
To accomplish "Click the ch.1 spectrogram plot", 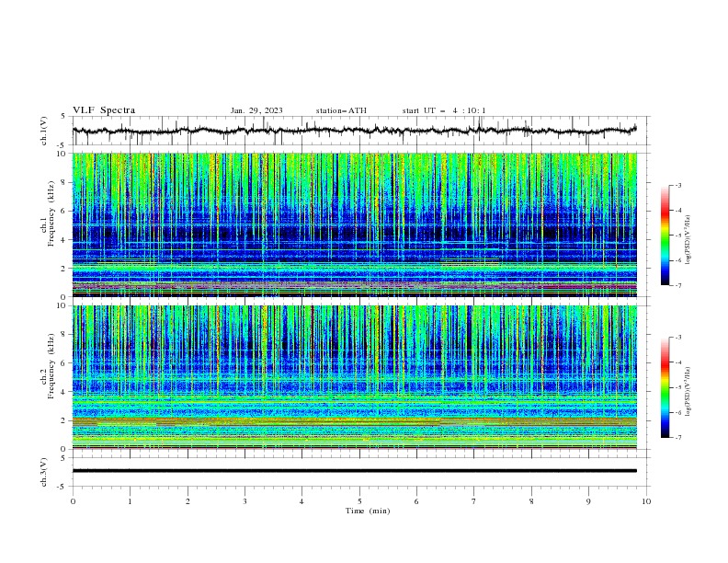I will (x=355, y=224).
